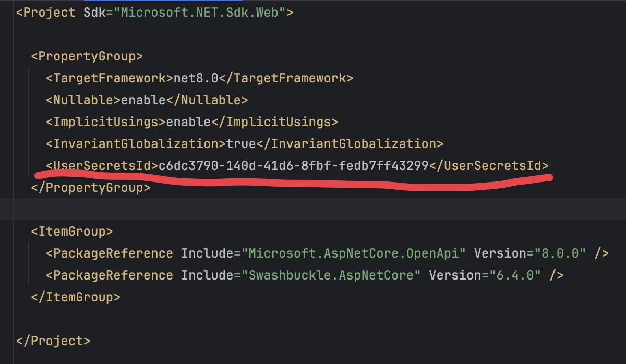Click the closing ItemGroup tag

[76, 297]
